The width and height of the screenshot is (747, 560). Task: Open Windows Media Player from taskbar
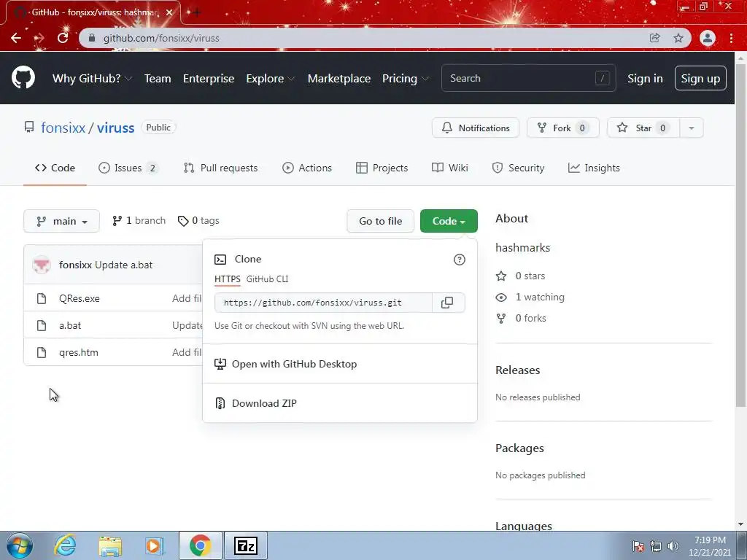[x=155, y=545]
